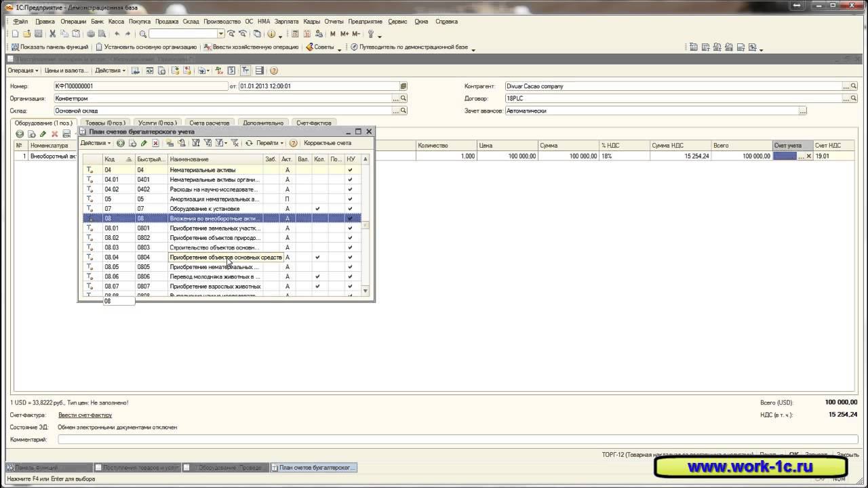Click magnifier icon next to Договор field
This screenshot has height=488, width=868.
point(854,98)
